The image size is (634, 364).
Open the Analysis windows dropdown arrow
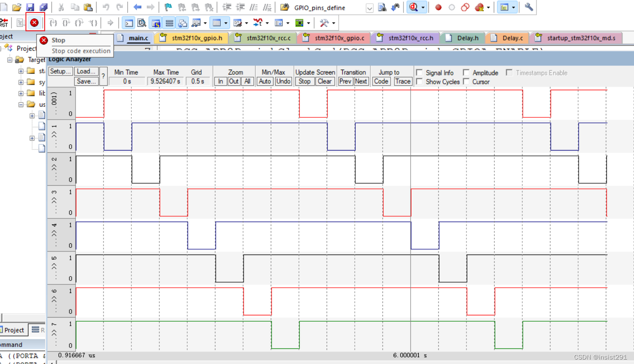[x=267, y=23]
